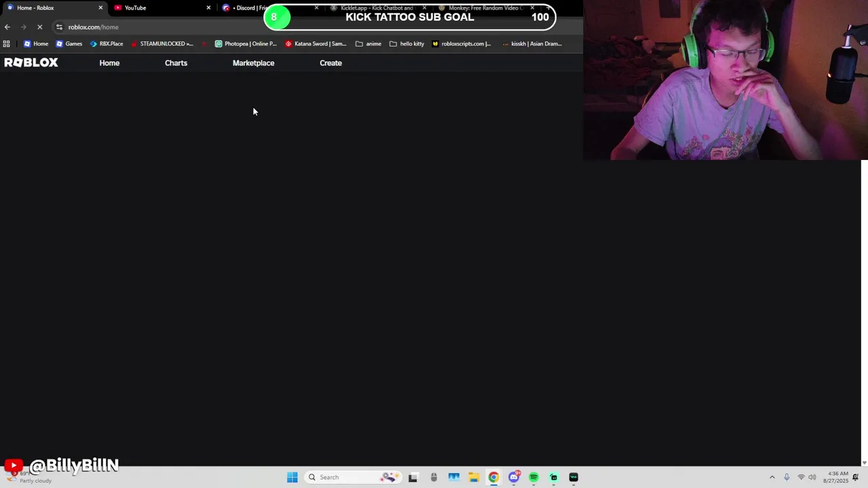Open site information icon in address bar
The height and width of the screenshot is (488, 868).
click(59, 27)
